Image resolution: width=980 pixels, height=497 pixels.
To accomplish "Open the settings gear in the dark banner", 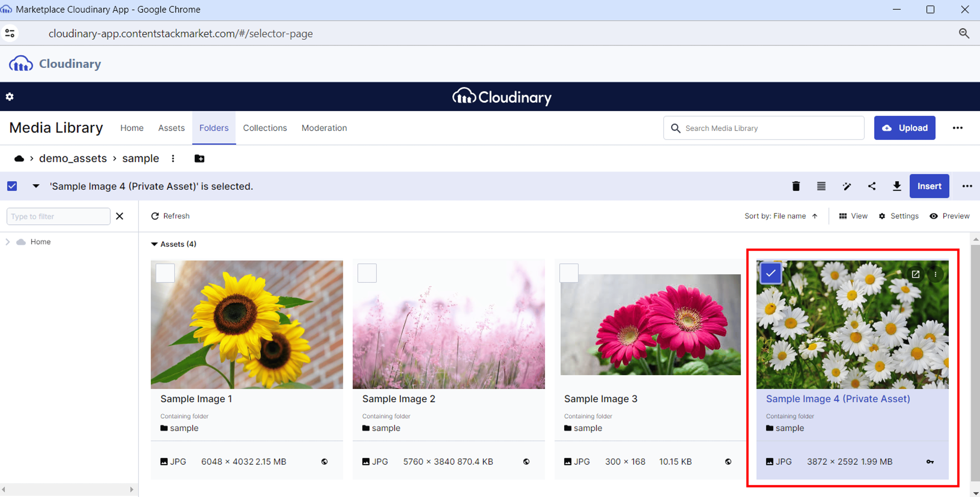I will pos(9,97).
